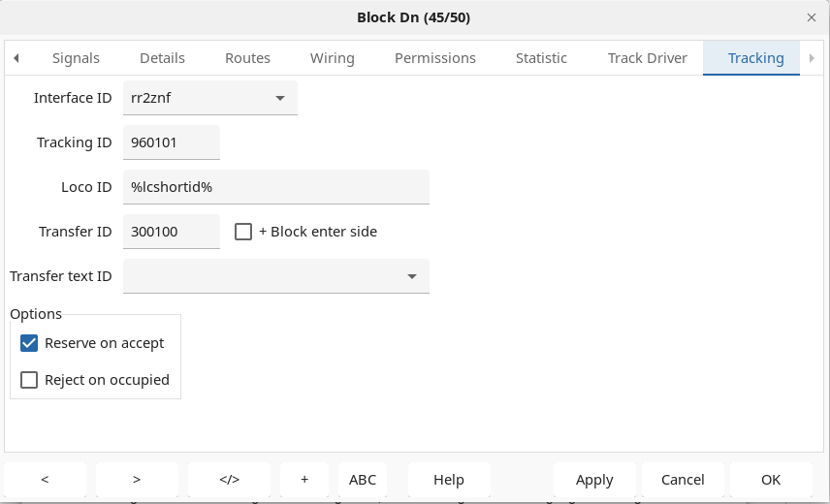Click into the Loco ID field

[276, 187]
